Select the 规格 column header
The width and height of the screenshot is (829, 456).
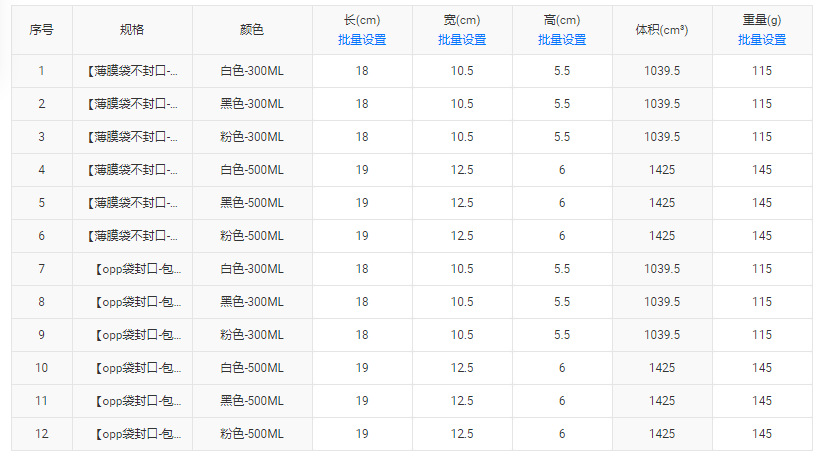[x=132, y=30]
